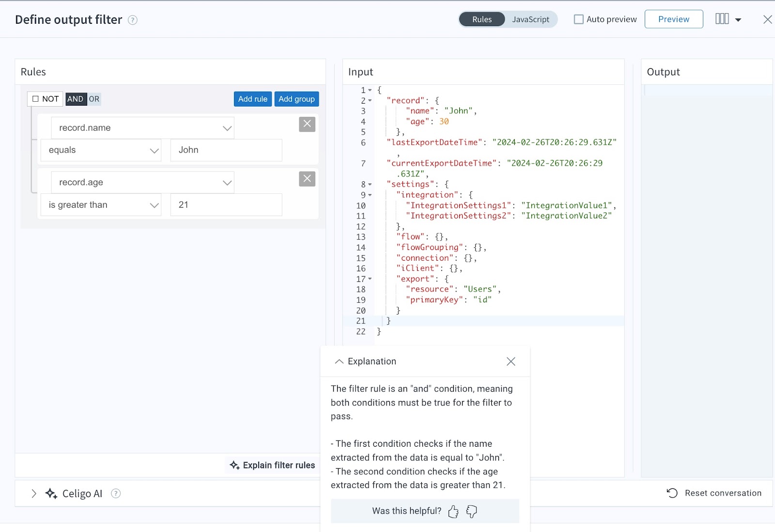Open the record.age field dropdown
This screenshot has width=775, height=532.
click(142, 182)
